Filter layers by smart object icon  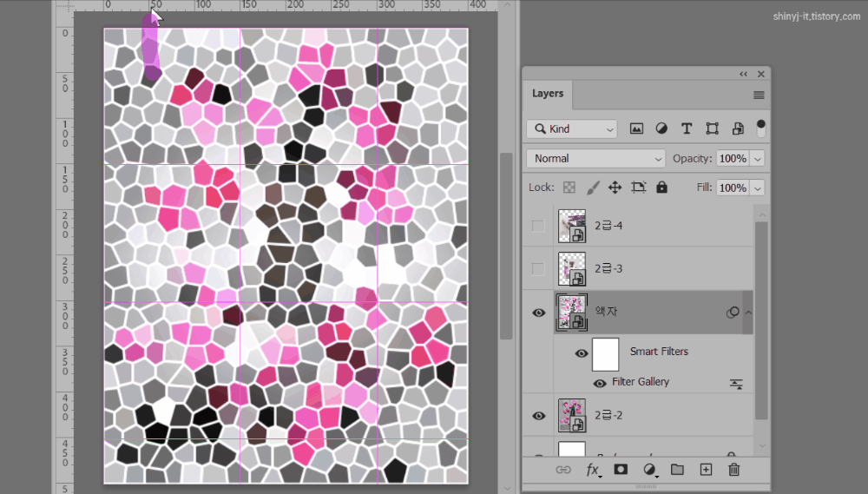coord(738,129)
